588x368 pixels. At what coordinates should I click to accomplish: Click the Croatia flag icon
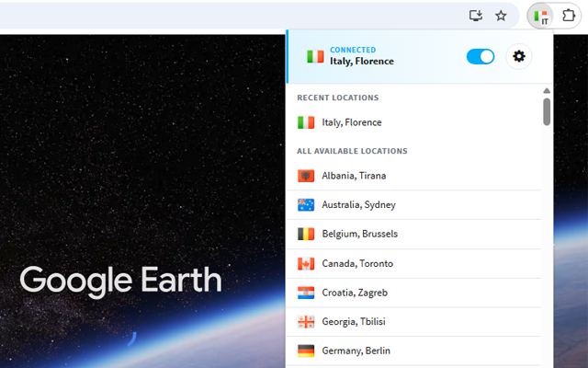pyautogui.click(x=306, y=293)
